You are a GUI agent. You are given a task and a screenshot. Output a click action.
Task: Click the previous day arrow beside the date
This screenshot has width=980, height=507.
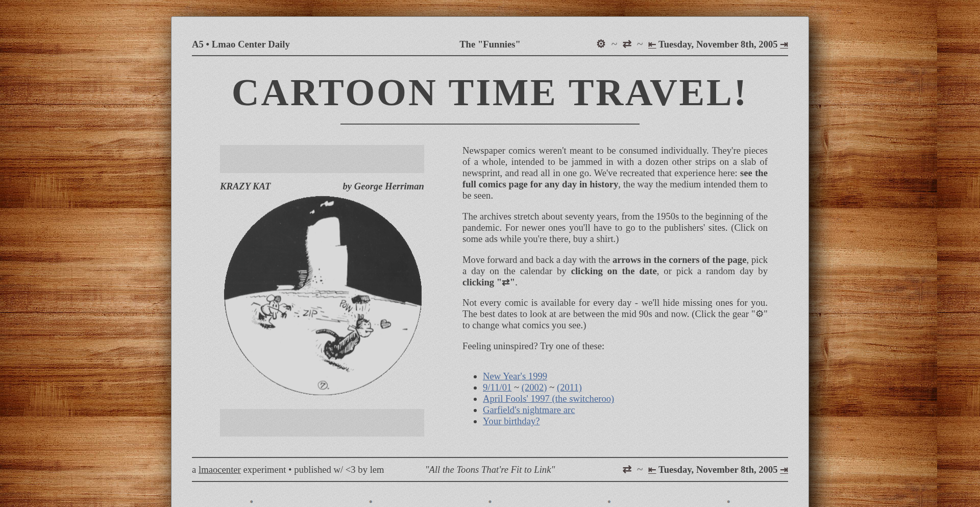pyautogui.click(x=652, y=45)
